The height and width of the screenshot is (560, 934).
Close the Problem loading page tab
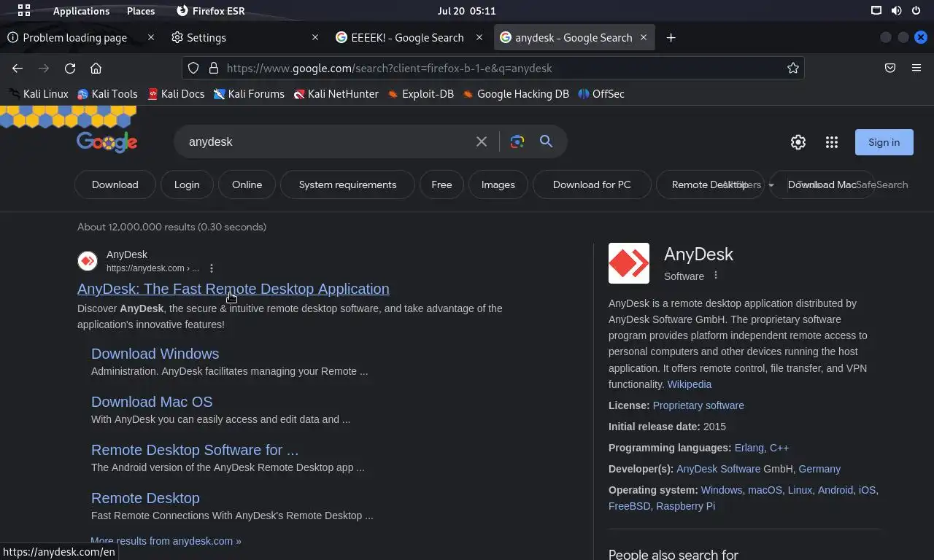pyautogui.click(x=151, y=37)
